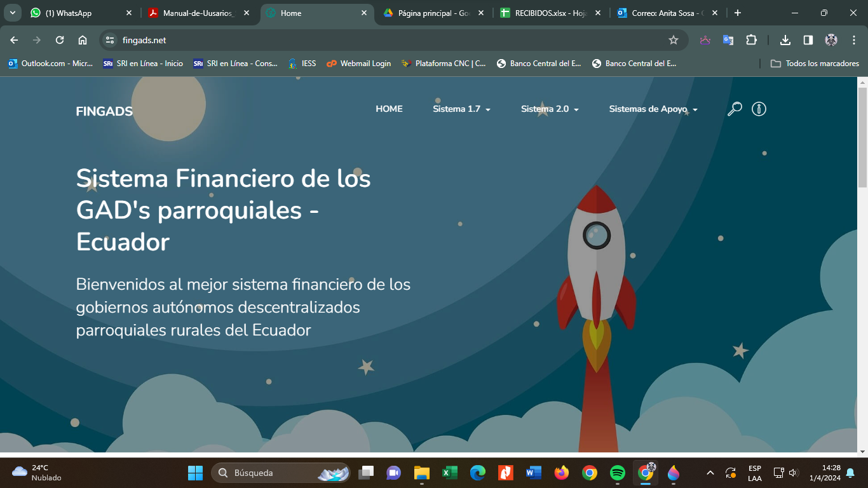Select the HOME menu item
Image resolution: width=868 pixels, height=488 pixels.
pos(389,109)
